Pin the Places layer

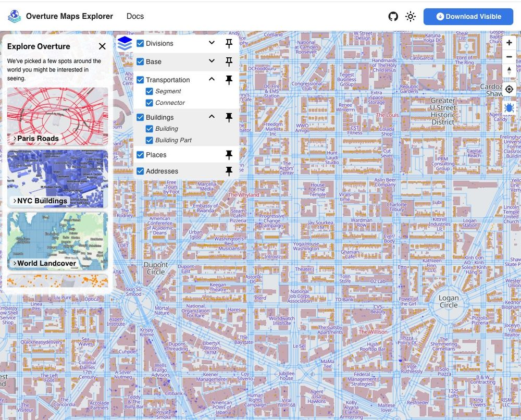229,155
